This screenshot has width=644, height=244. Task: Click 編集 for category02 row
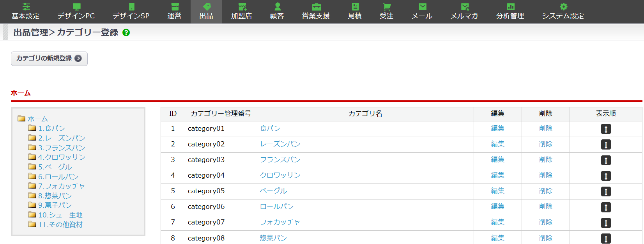tap(498, 144)
